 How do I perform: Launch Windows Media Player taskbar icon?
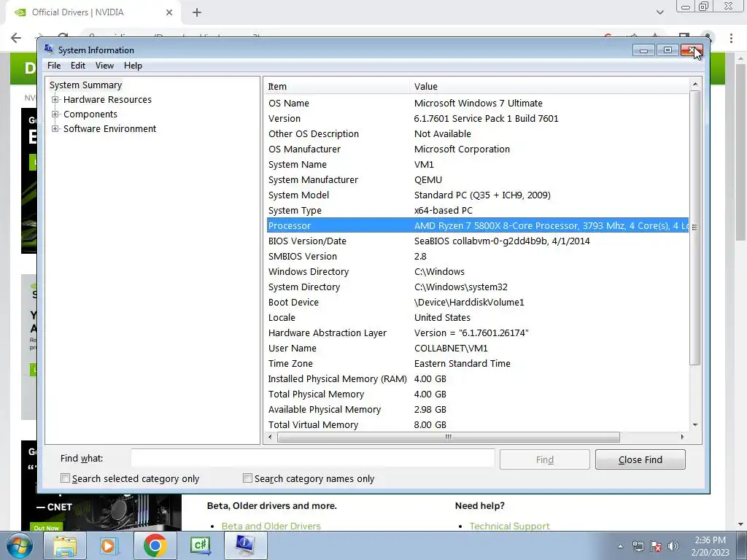pos(109,546)
